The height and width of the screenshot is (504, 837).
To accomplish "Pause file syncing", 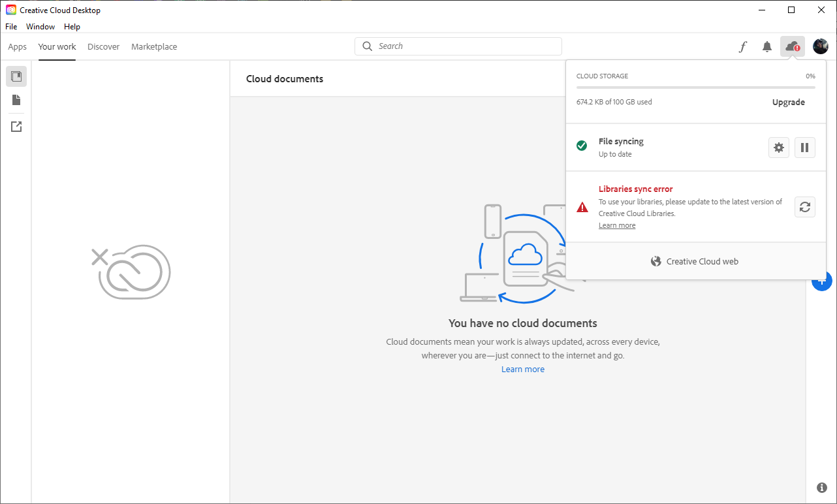I will 805,148.
